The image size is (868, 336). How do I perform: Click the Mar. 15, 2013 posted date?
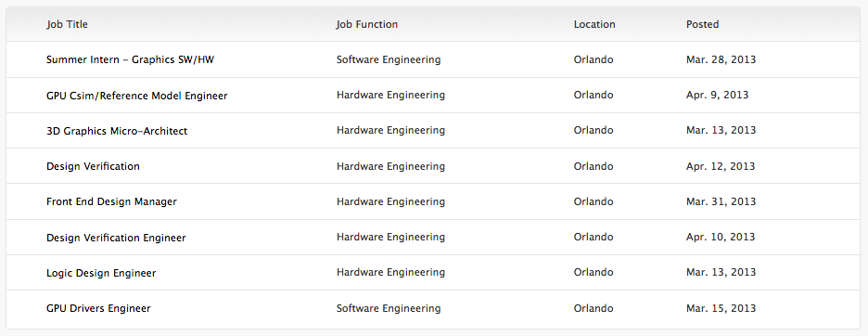coord(721,308)
